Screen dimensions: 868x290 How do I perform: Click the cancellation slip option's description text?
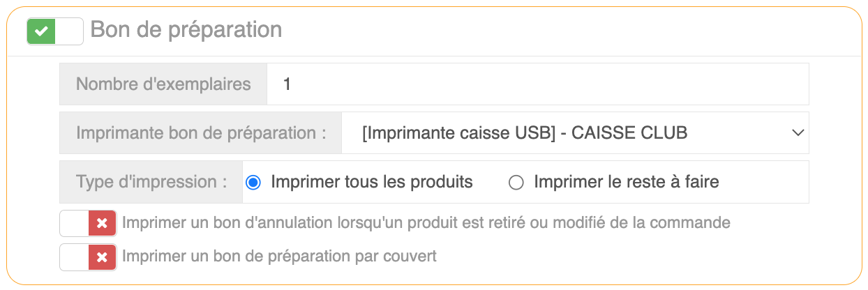click(x=426, y=223)
